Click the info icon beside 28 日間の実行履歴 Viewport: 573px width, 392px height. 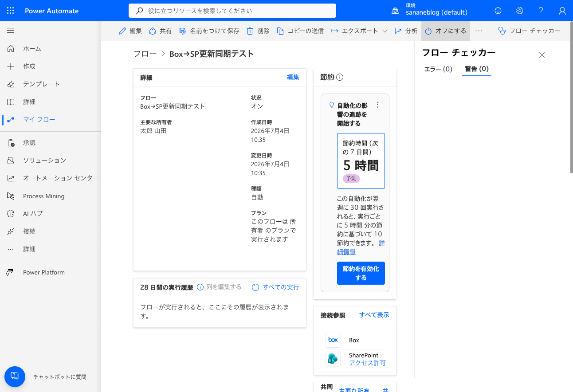pyautogui.click(x=200, y=287)
